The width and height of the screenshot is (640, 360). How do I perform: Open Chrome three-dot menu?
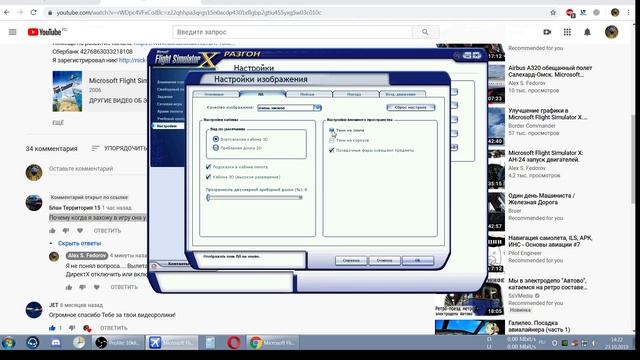[629, 13]
